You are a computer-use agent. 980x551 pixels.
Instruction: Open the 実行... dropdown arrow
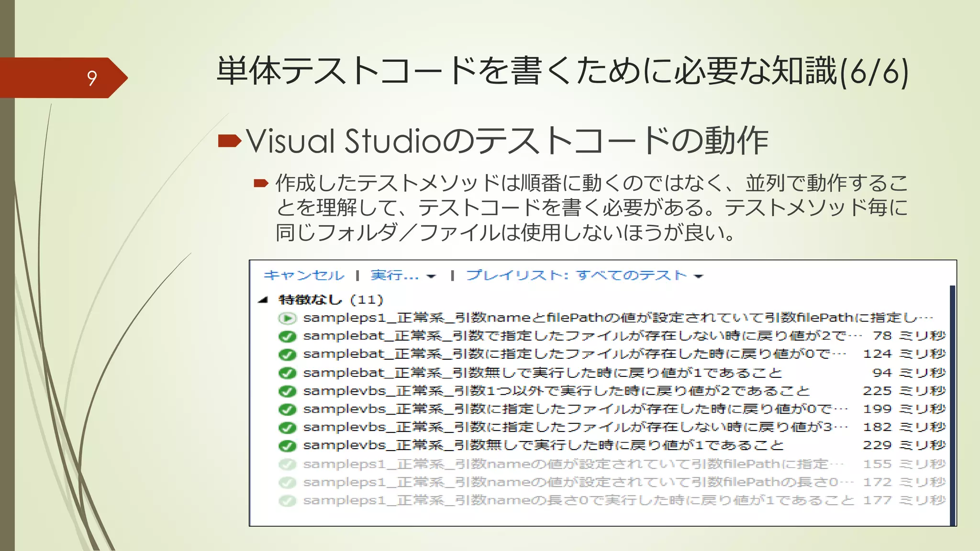431,276
